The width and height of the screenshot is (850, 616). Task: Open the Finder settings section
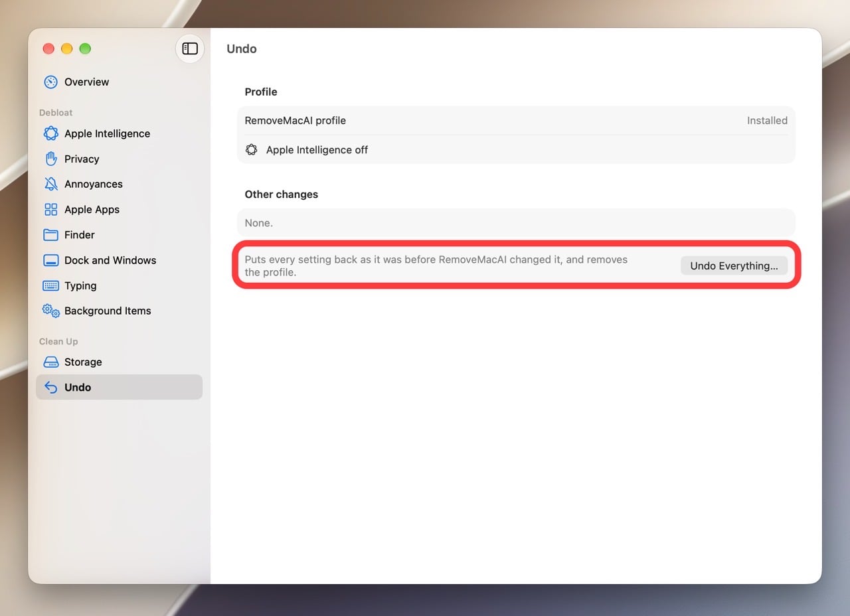coord(120,235)
